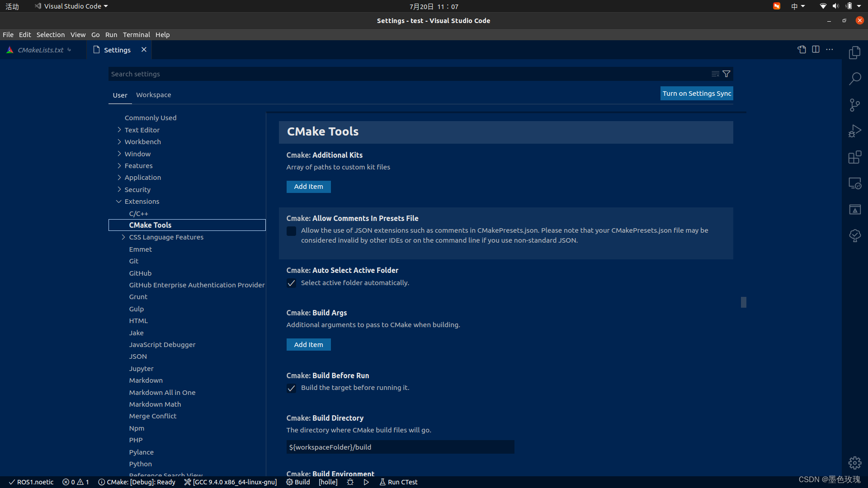
Task: Click Add Item under Build Args
Action: pos(309,345)
